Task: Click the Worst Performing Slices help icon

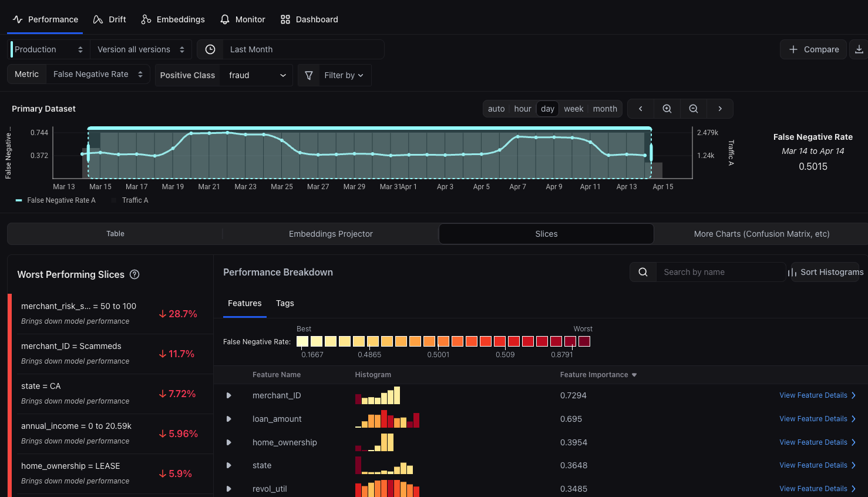Action: coord(134,274)
